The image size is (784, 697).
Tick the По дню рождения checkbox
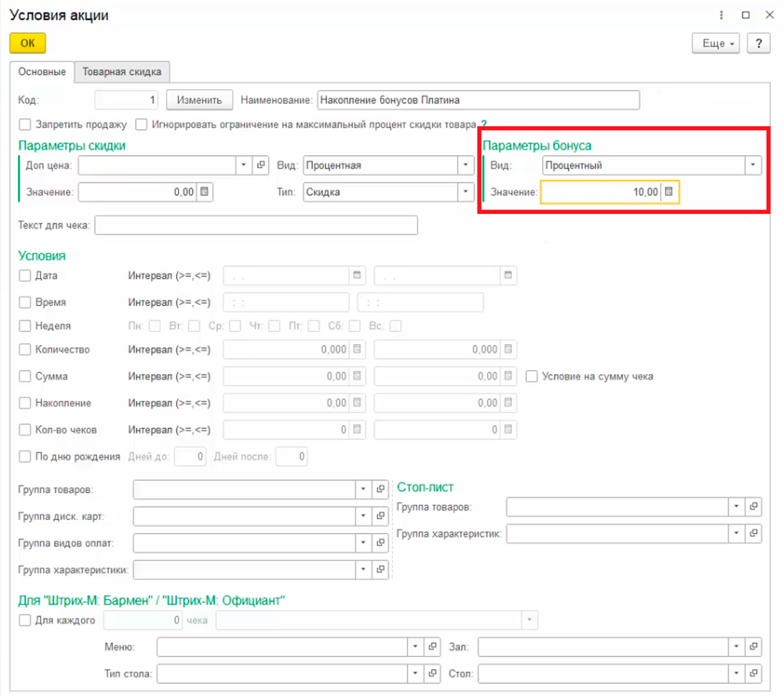point(25,456)
